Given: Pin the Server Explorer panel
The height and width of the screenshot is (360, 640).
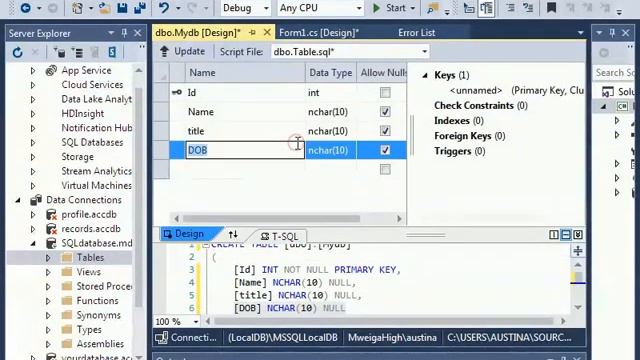Looking at the screenshot, I should pos(124,33).
